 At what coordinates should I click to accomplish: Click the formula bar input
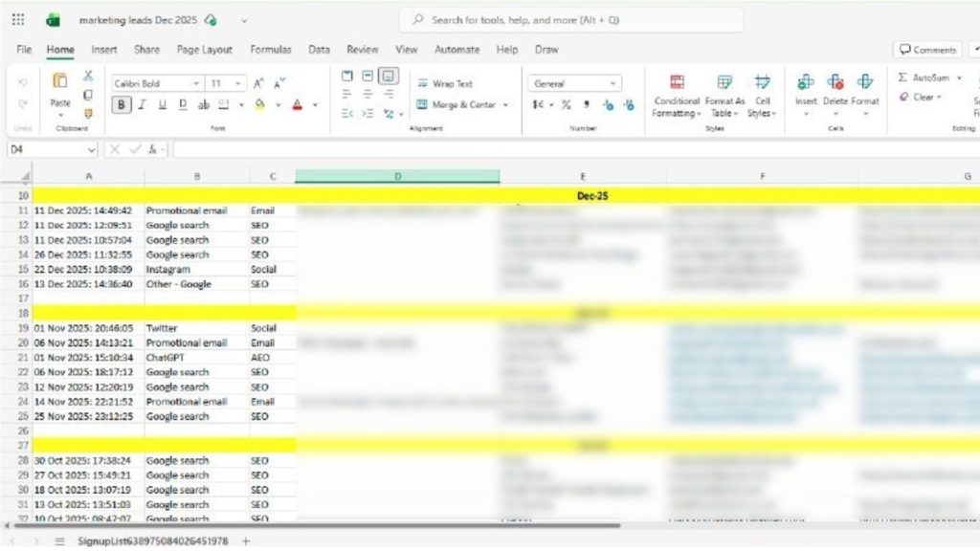click(576, 149)
